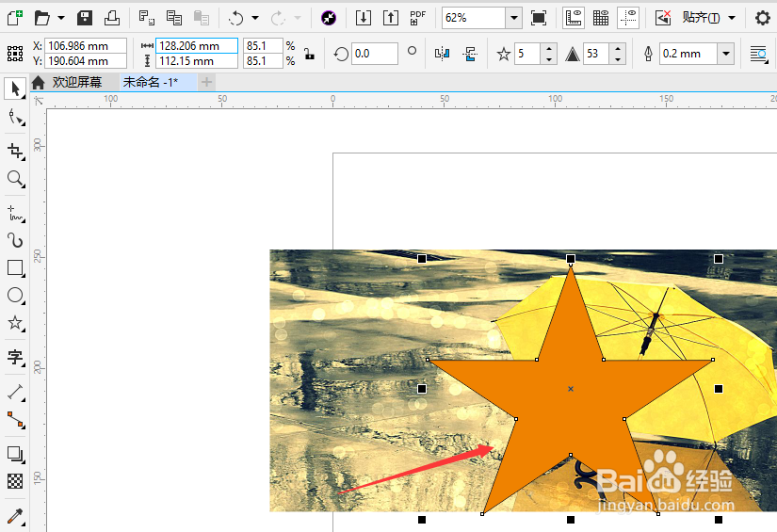Select the Star polygon tool in toolbox
The height and width of the screenshot is (532, 777).
point(15,323)
